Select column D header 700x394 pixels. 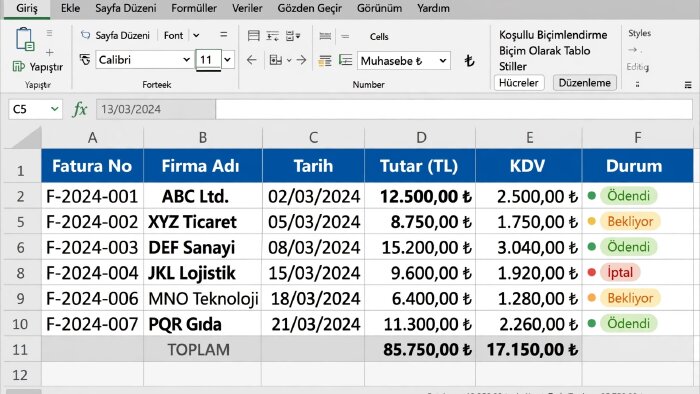420,137
